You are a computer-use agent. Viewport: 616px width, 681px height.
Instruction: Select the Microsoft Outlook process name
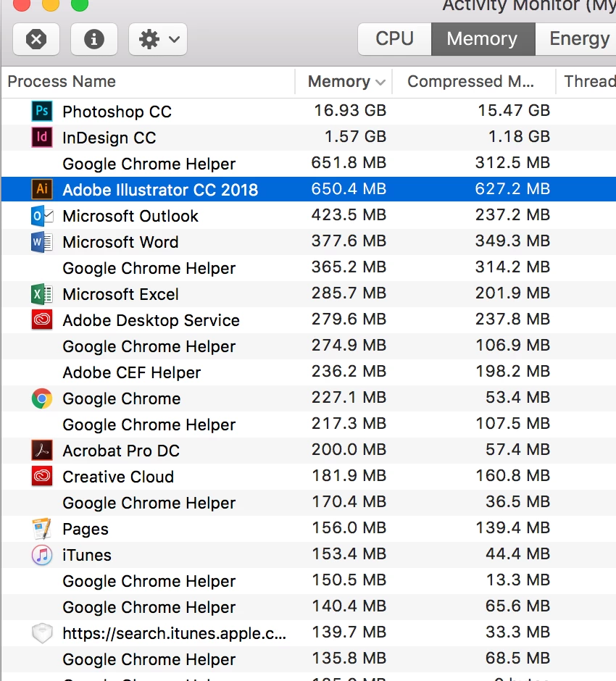coord(130,216)
